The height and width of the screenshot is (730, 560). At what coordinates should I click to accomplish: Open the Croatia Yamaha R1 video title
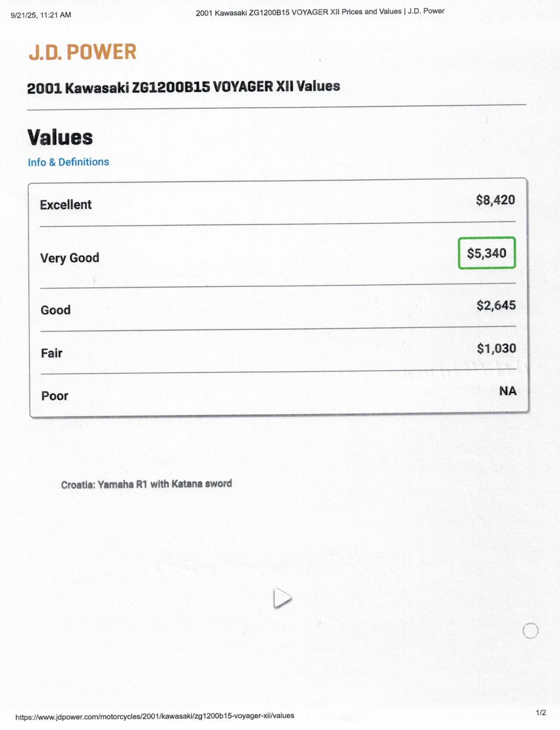(x=146, y=484)
